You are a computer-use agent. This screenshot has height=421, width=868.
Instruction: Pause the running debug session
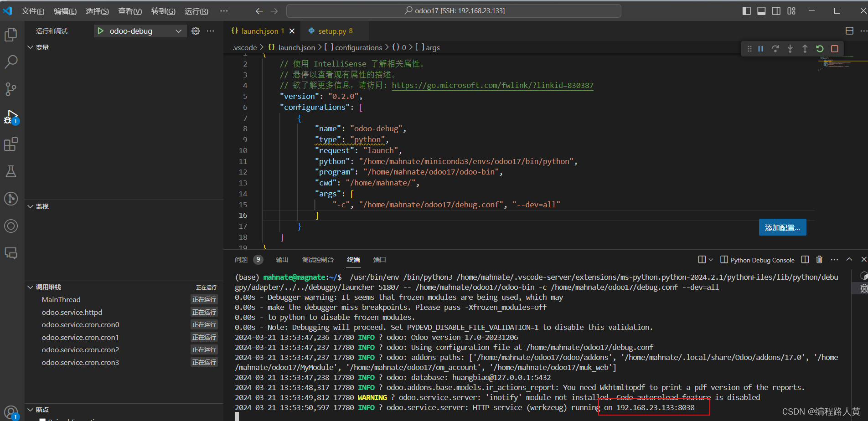[760, 49]
